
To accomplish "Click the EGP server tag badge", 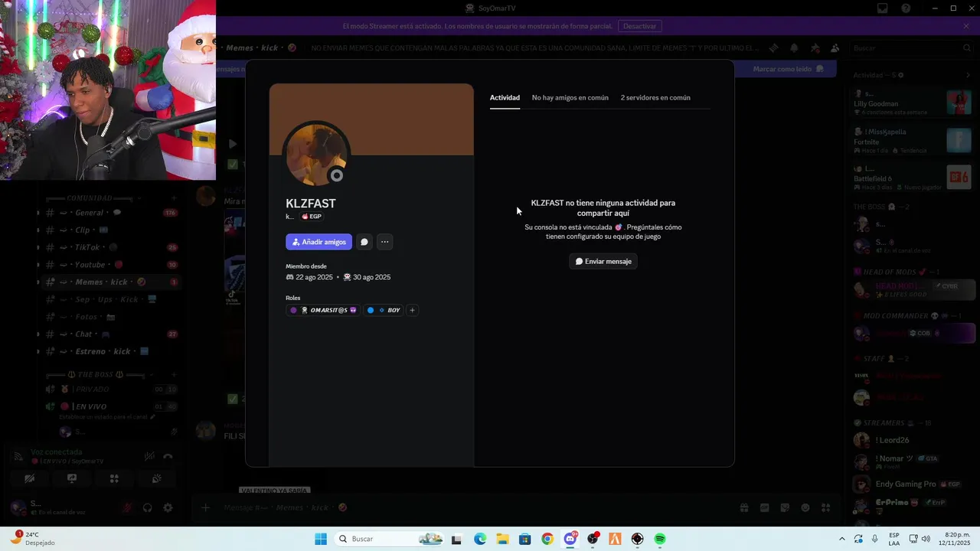I will 311,217.
